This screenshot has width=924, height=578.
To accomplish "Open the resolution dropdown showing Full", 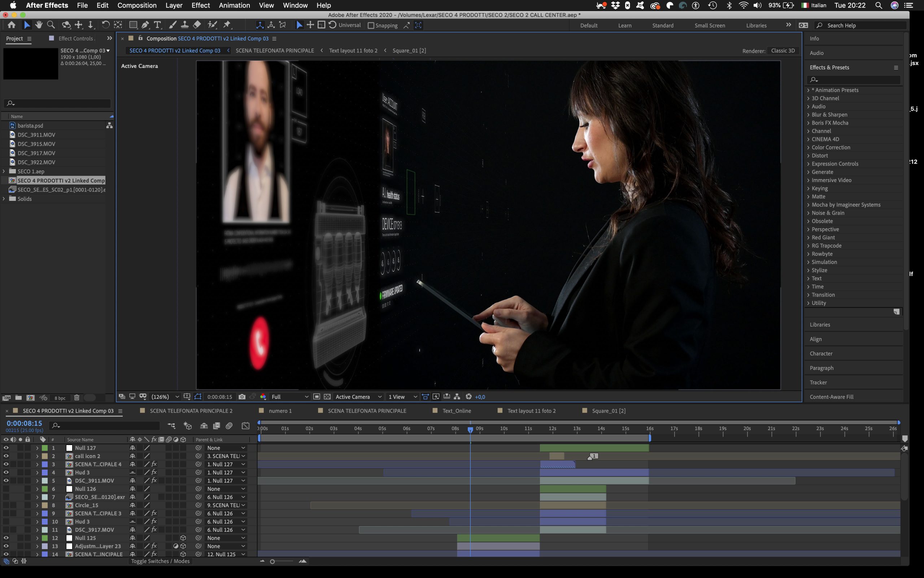I will coord(289,397).
